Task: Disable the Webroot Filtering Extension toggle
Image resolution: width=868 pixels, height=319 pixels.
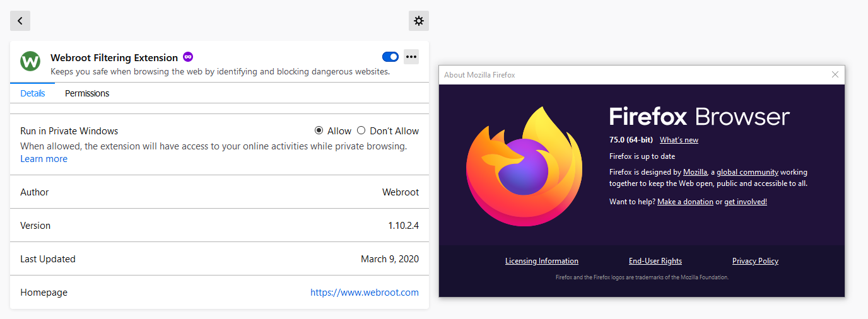Action: point(390,57)
